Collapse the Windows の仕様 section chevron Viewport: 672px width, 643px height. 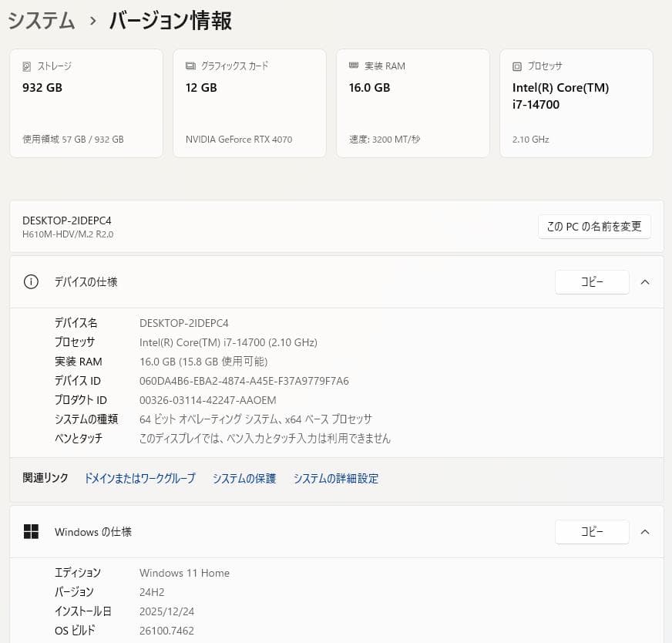645,532
